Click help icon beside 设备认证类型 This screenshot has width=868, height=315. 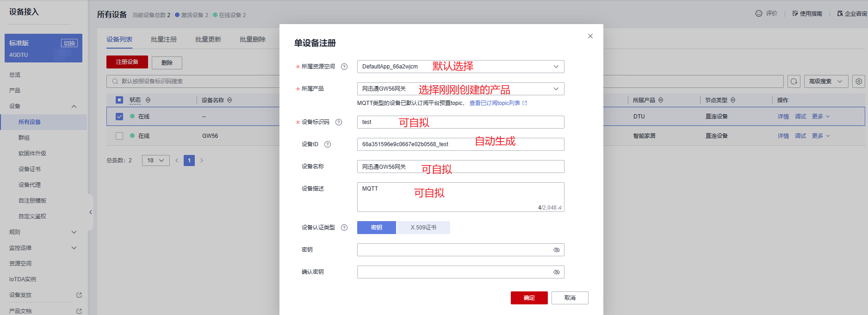(x=344, y=228)
